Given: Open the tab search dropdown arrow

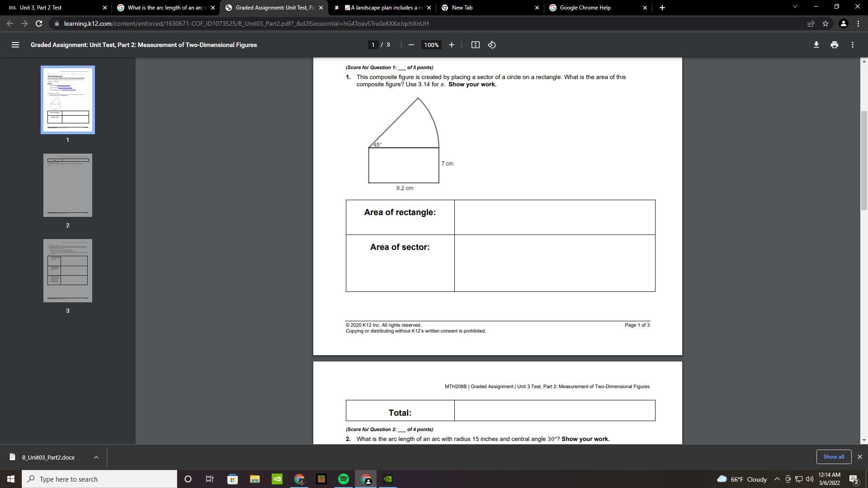Looking at the screenshot, I should (x=795, y=7).
